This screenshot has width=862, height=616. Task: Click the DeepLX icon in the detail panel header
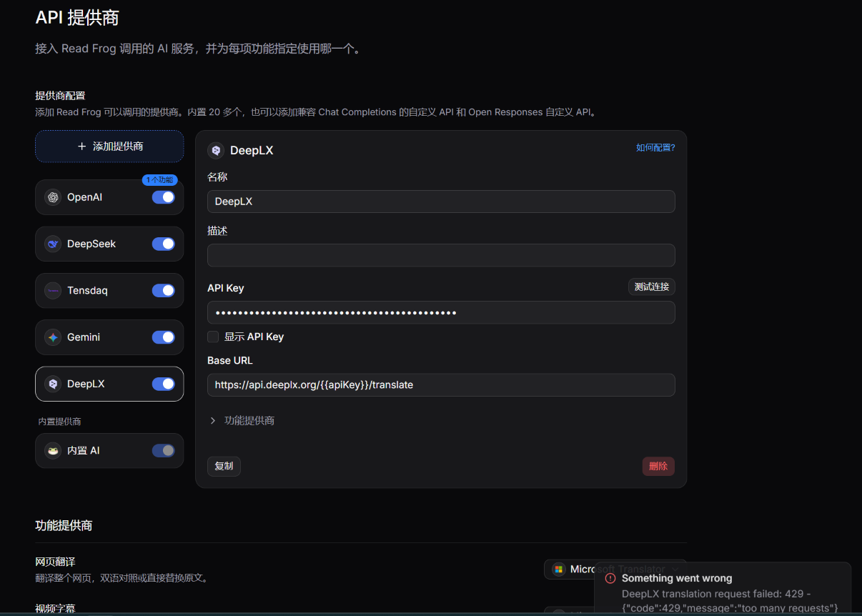click(x=216, y=151)
